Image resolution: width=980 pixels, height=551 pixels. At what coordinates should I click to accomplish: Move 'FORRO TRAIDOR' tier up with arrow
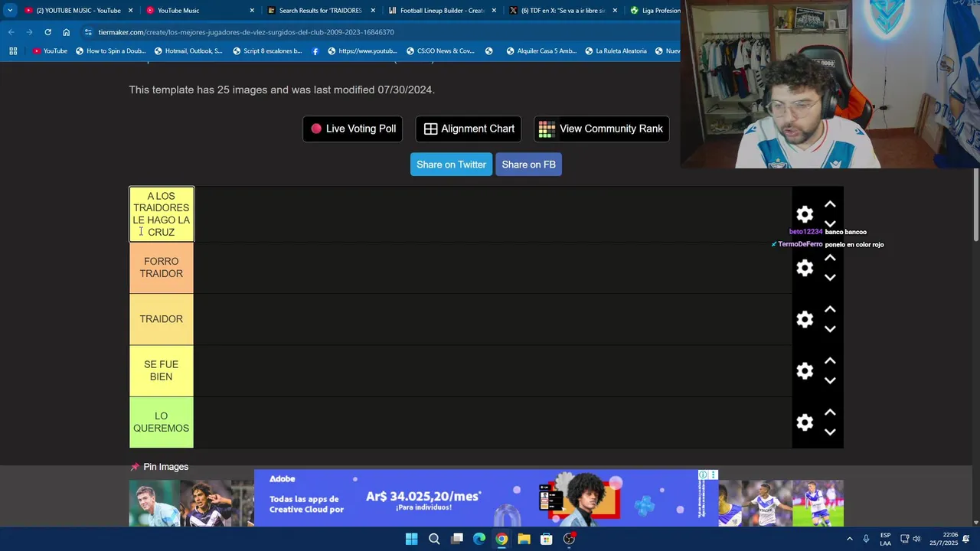click(830, 258)
